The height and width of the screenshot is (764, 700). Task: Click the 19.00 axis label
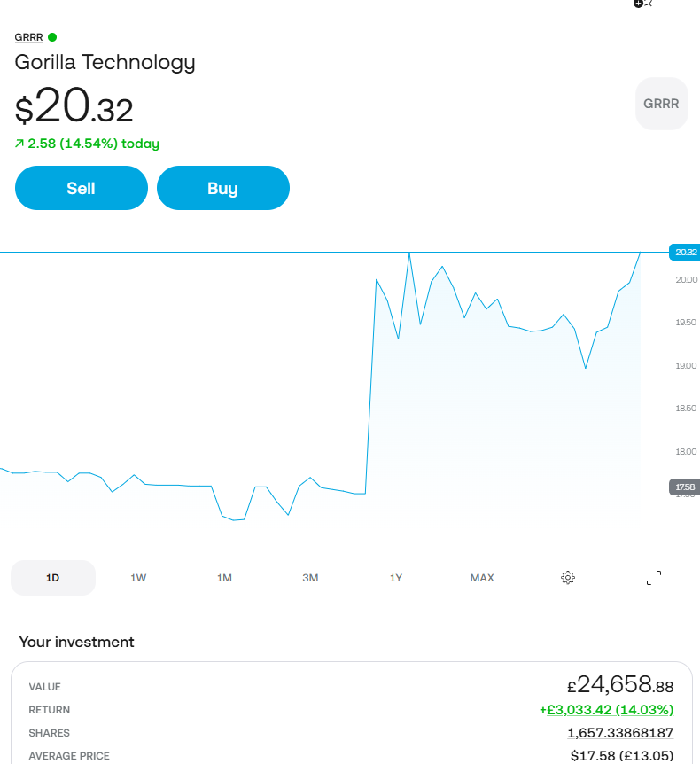(686, 365)
